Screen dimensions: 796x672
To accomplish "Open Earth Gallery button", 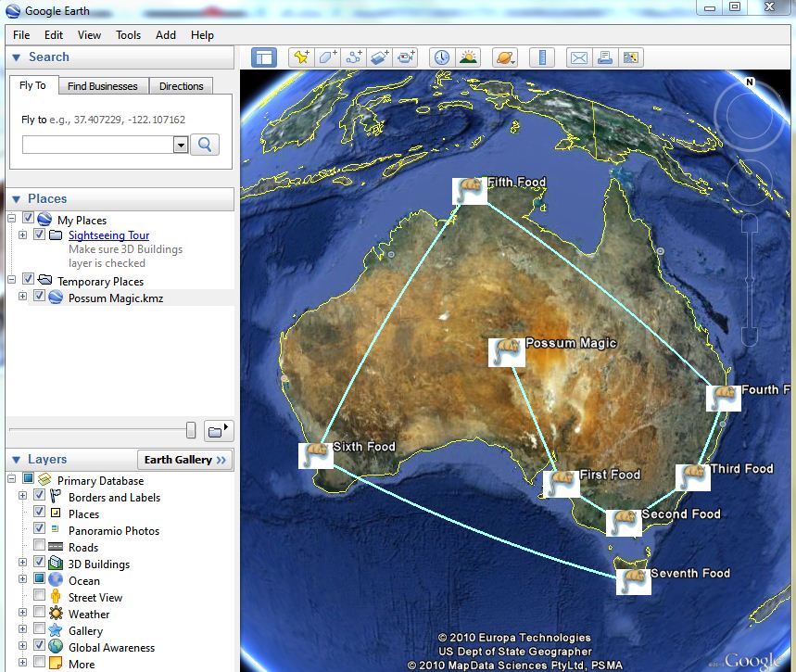I will pyautogui.click(x=185, y=460).
